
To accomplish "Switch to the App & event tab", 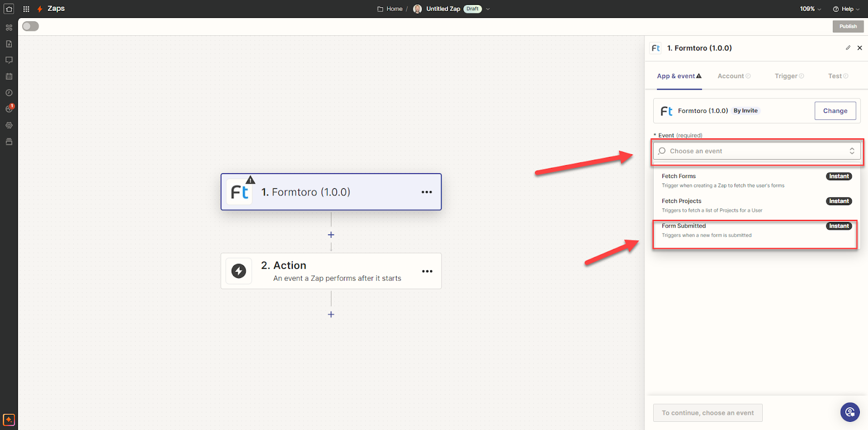I will [679, 76].
